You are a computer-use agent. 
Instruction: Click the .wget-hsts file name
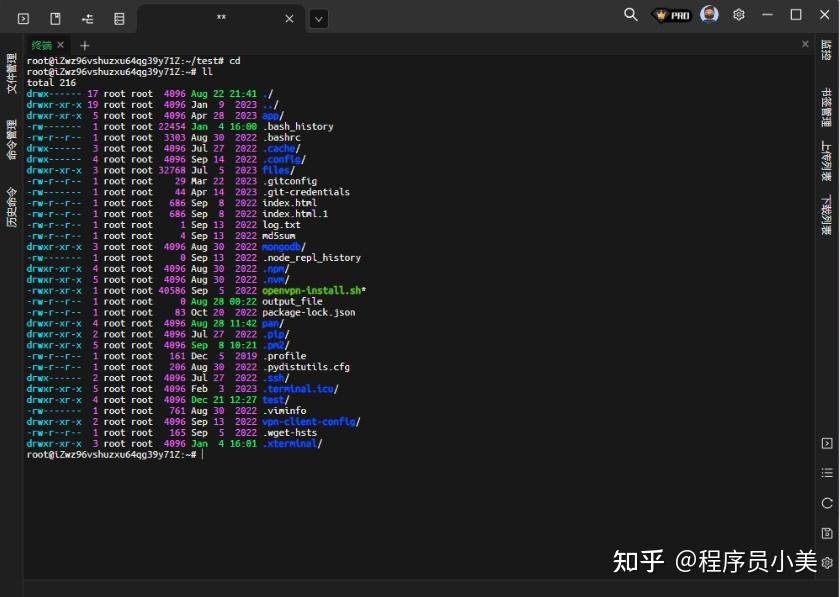tap(289, 432)
